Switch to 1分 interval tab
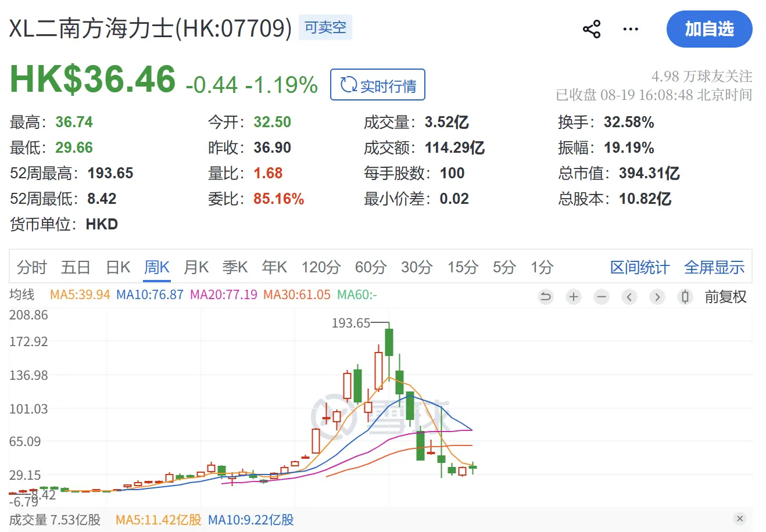 [542, 267]
